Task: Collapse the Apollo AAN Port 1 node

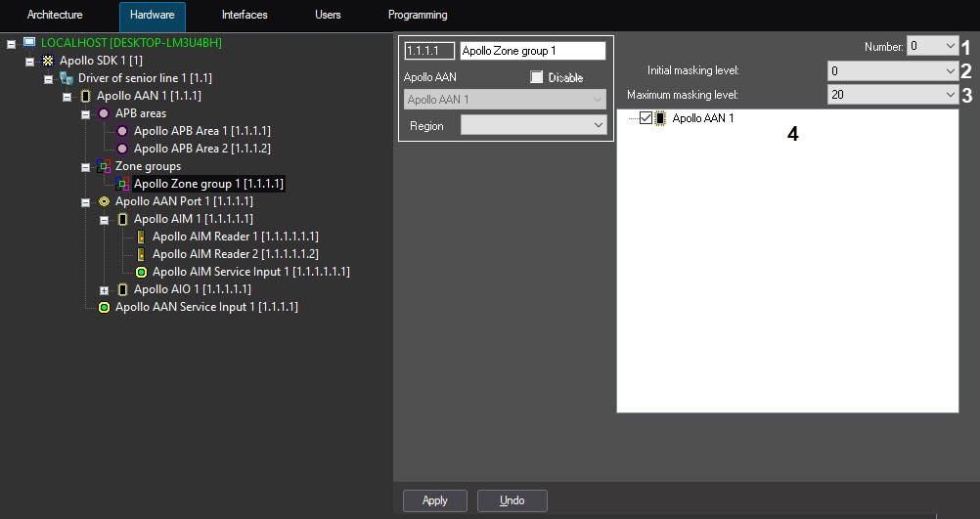Action: [86, 202]
